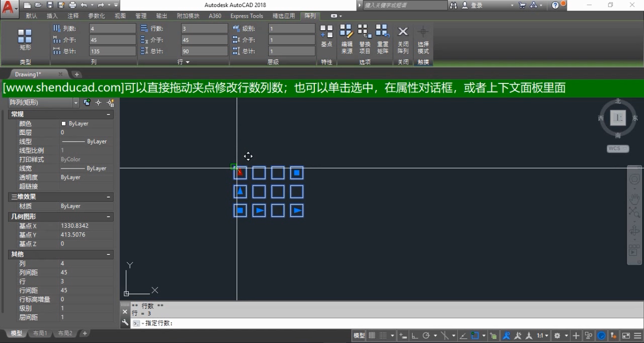Click the select objects icon in properties panel

click(x=99, y=103)
